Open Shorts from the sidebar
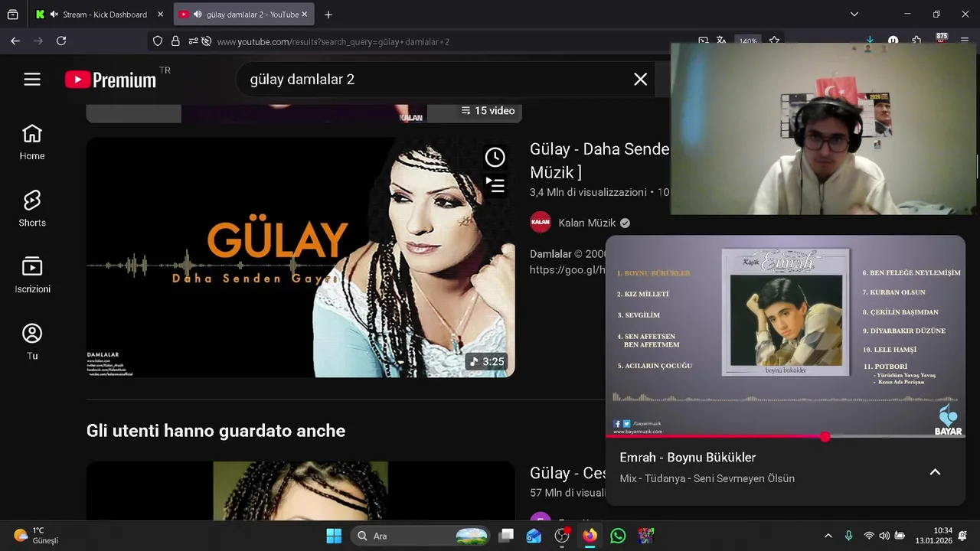980x551 pixels. pos(32,209)
